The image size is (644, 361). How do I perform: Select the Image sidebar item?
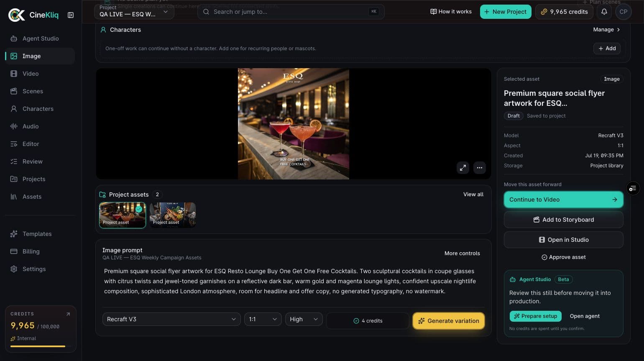(40, 56)
